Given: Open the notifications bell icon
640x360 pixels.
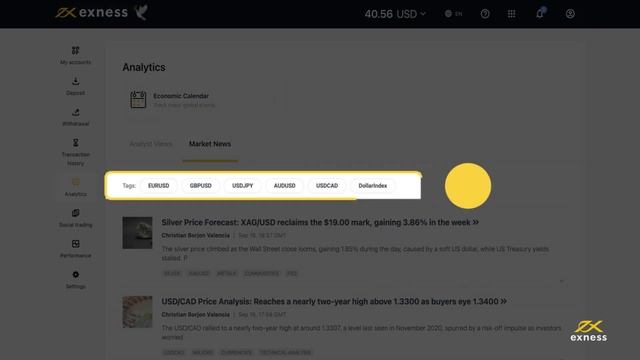Looking at the screenshot, I should tap(540, 13).
